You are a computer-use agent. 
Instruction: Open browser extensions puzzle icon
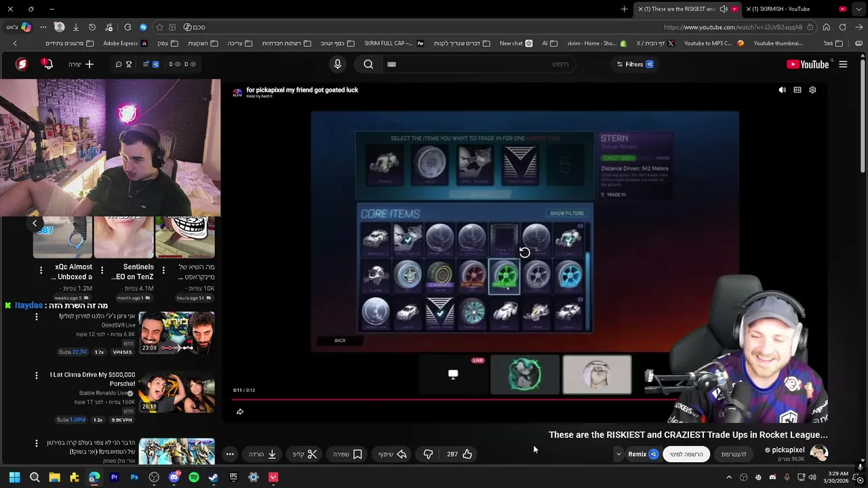[x=127, y=27]
